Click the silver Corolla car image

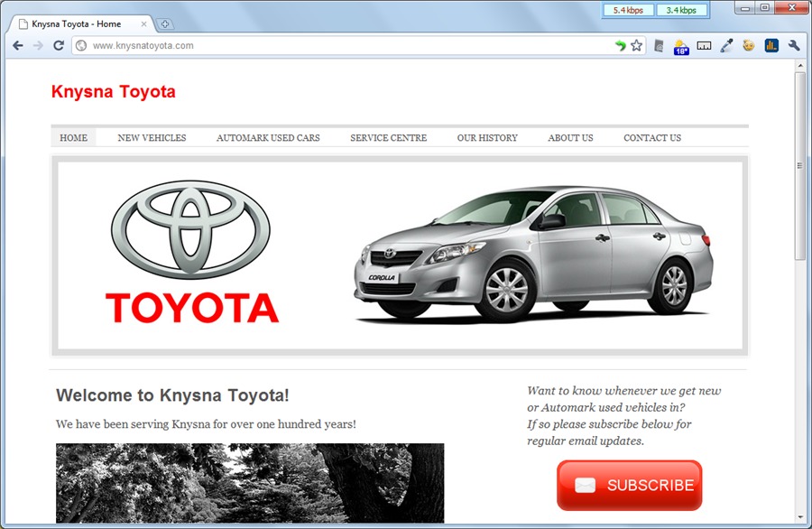click(x=533, y=255)
